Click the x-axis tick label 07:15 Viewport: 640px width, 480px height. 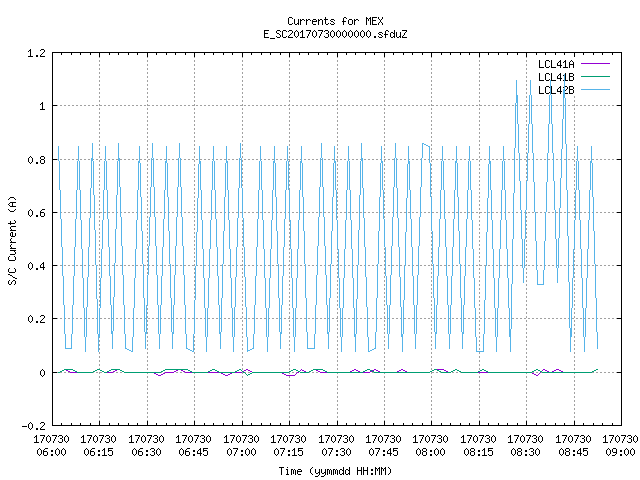coord(289,452)
